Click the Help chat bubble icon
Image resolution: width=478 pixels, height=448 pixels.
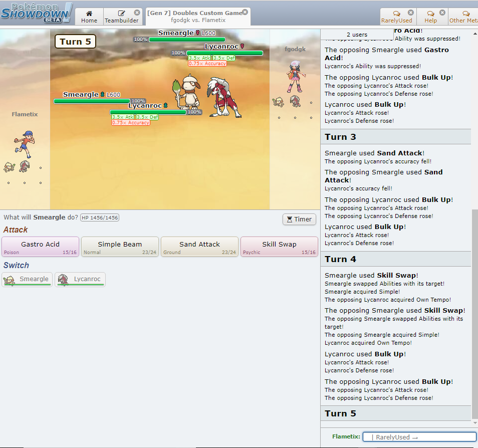(x=430, y=14)
